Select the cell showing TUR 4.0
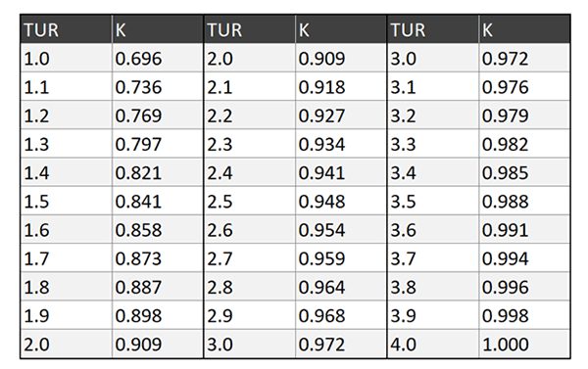Screen dimensions: 588x369 pyautogui.click(x=433, y=344)
